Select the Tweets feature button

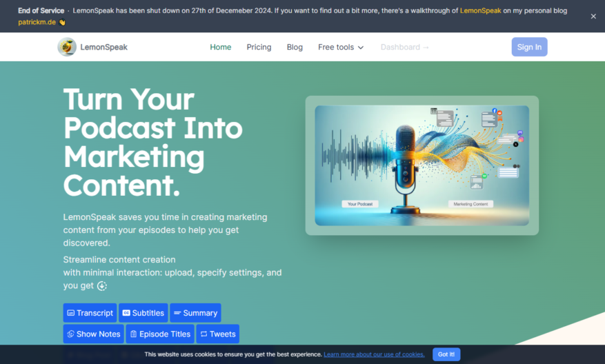(x=217, y=334)
